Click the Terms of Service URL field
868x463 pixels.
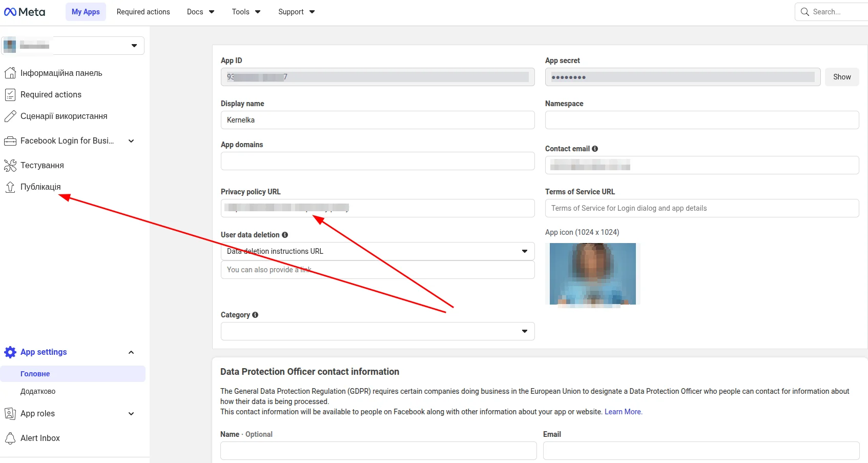(701, 208)
